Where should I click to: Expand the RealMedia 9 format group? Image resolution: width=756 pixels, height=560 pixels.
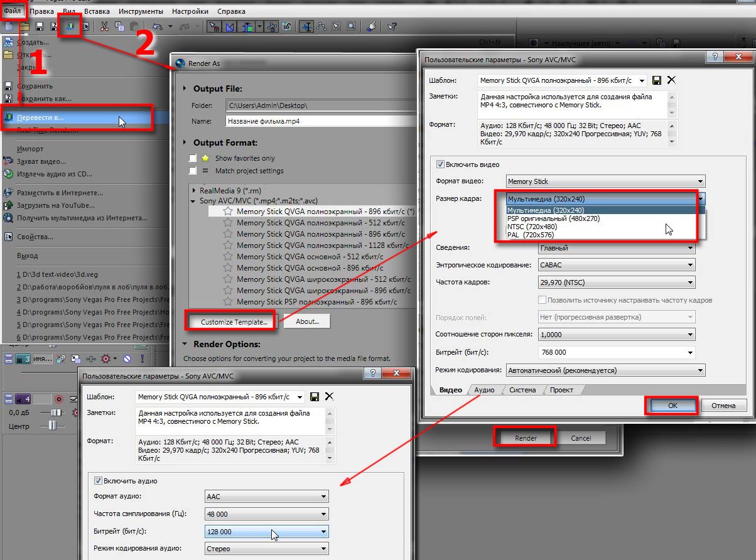(x=194, y=190)
